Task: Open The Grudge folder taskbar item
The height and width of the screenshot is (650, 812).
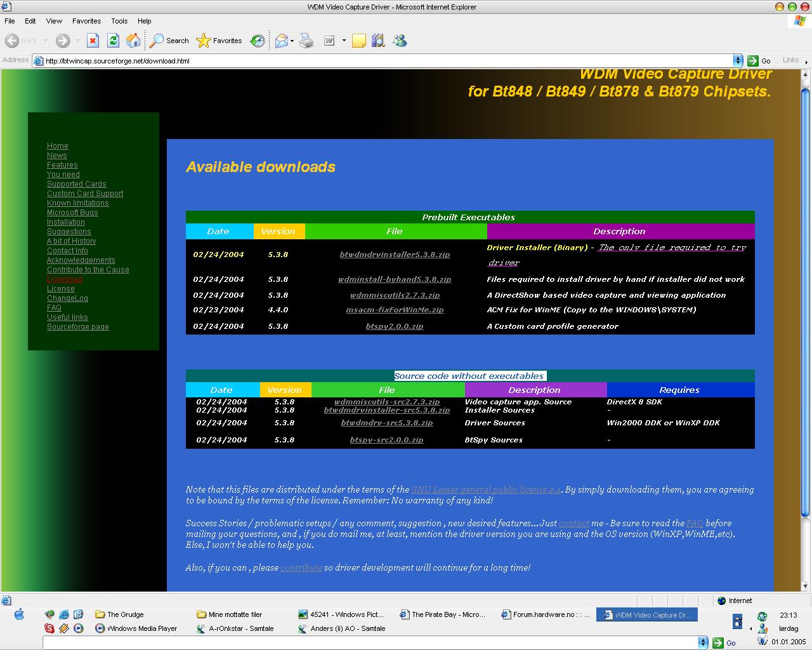Action: click(120, 614)
